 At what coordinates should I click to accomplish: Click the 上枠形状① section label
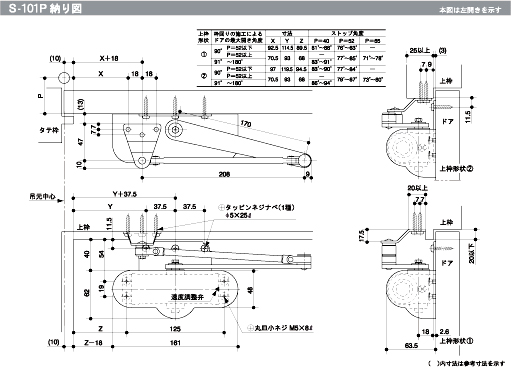(456, 341)
